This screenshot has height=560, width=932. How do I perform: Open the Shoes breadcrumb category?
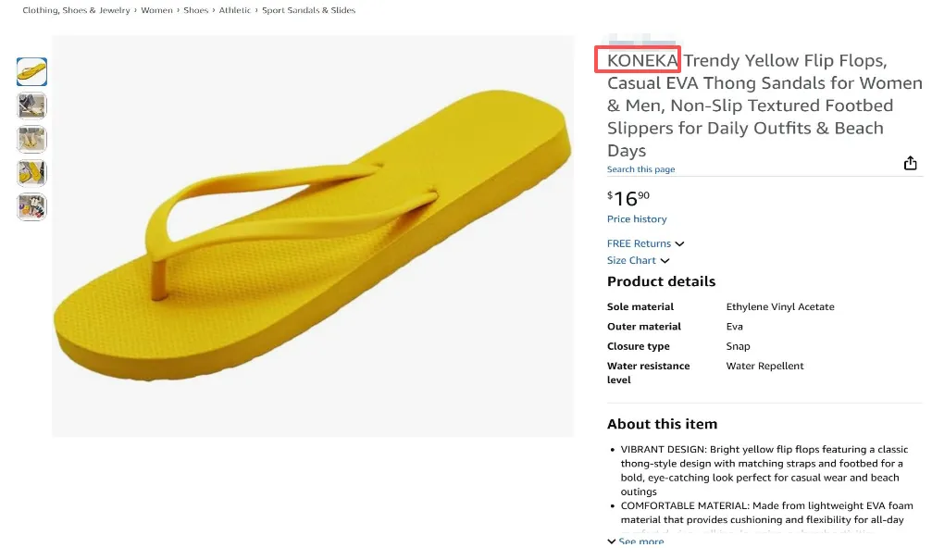[195, 10]
